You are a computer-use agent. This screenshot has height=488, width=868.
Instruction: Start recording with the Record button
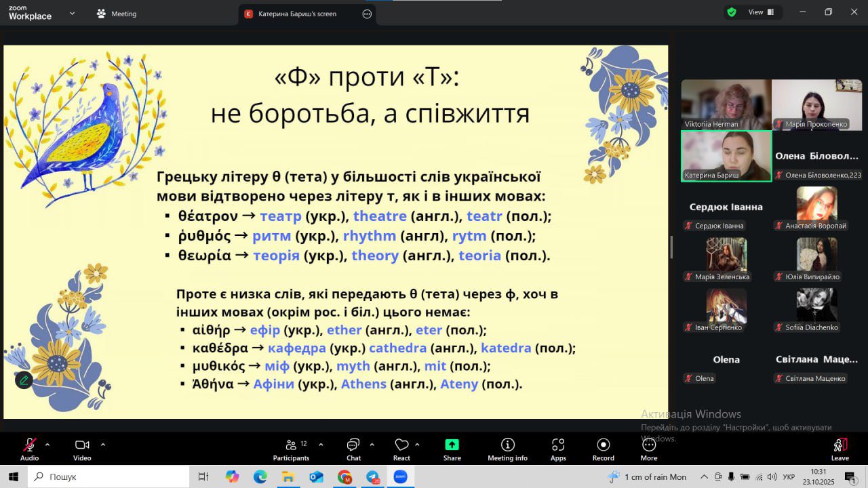603,449
